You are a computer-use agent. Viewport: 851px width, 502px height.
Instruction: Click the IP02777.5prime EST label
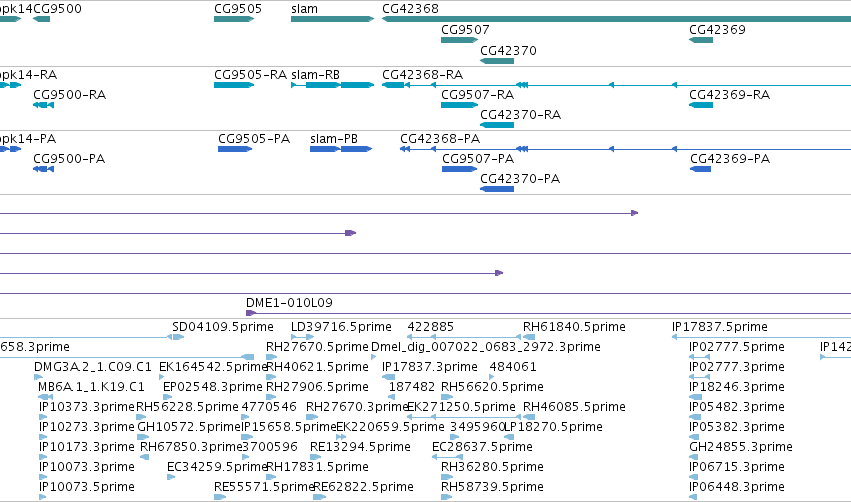pyautogui.click(x=736, y=346)
